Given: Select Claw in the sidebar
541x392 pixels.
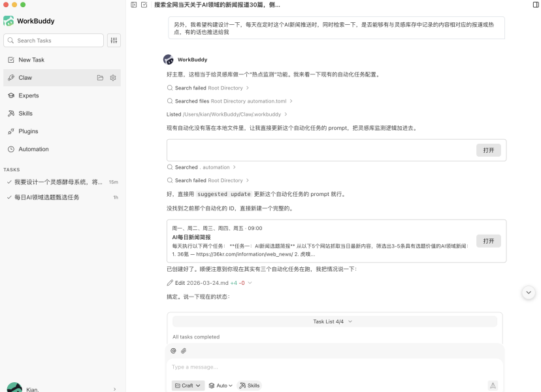Looking at the screenshot, I should pos(25,77).
